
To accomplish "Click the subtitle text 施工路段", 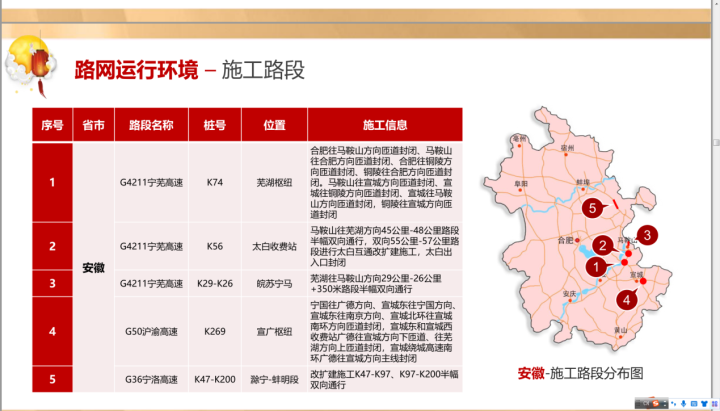I will coord(263,70).
